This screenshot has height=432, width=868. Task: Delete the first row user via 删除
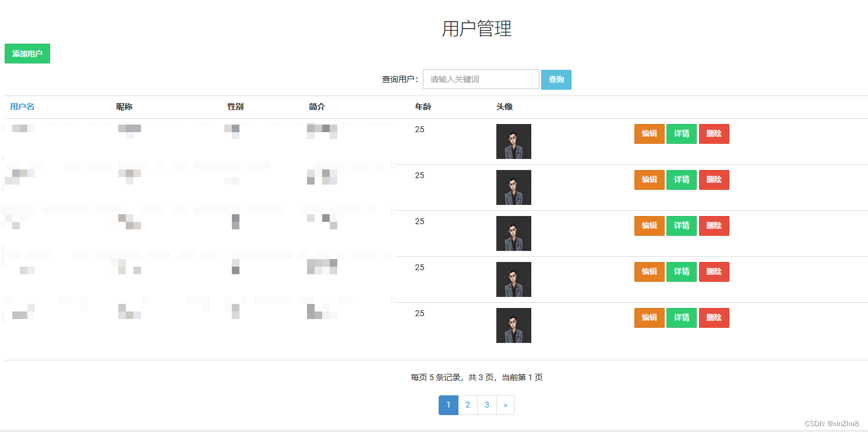pyautogui.click(x=714, y=134)
